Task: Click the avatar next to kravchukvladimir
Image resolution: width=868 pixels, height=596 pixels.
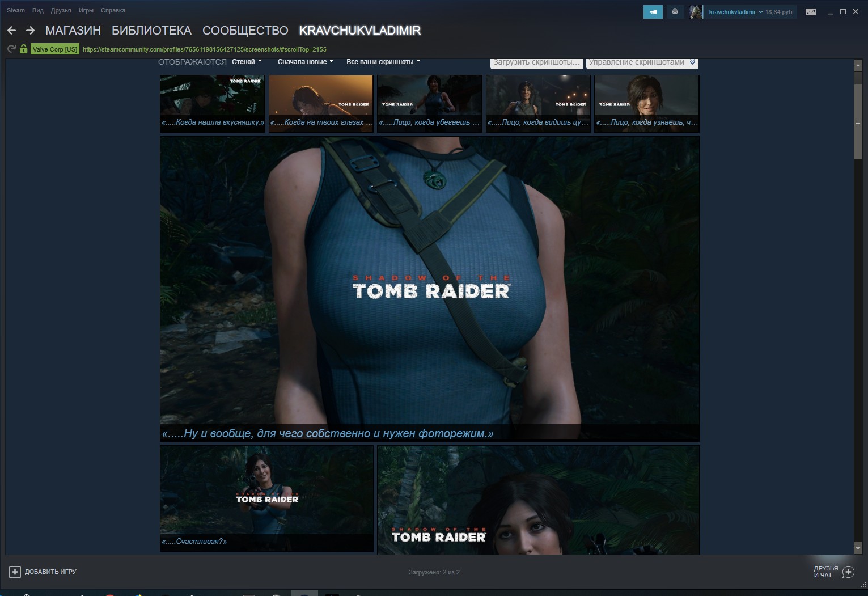Action: pos(694,12)
